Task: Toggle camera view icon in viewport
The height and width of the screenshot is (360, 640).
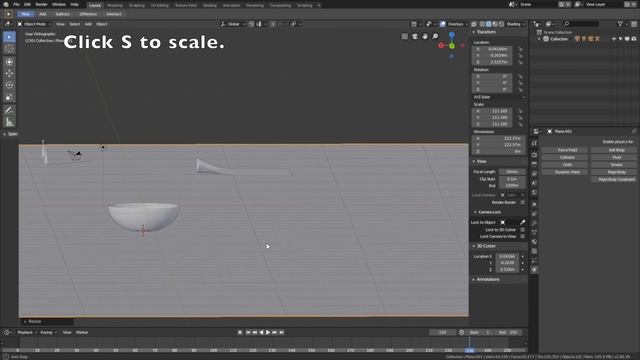Action: [415, 36]
